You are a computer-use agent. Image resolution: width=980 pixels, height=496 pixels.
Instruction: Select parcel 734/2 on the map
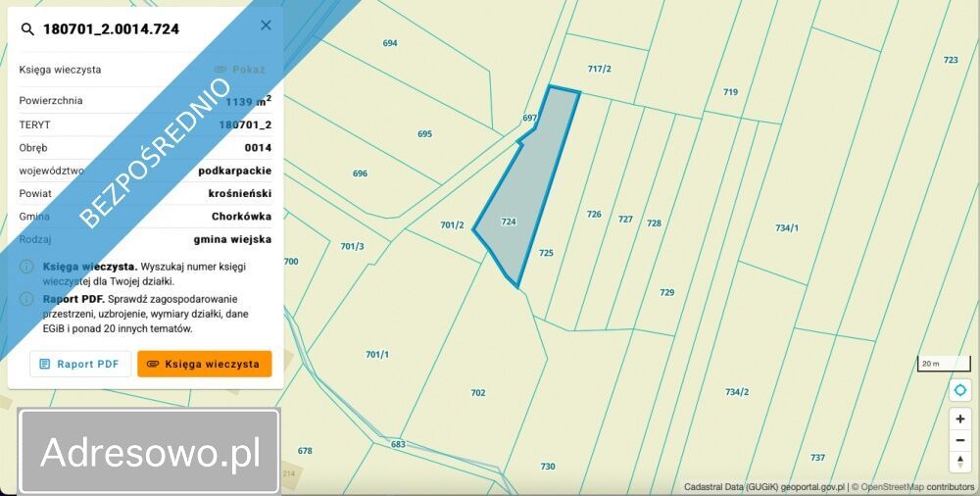(737, 392)
